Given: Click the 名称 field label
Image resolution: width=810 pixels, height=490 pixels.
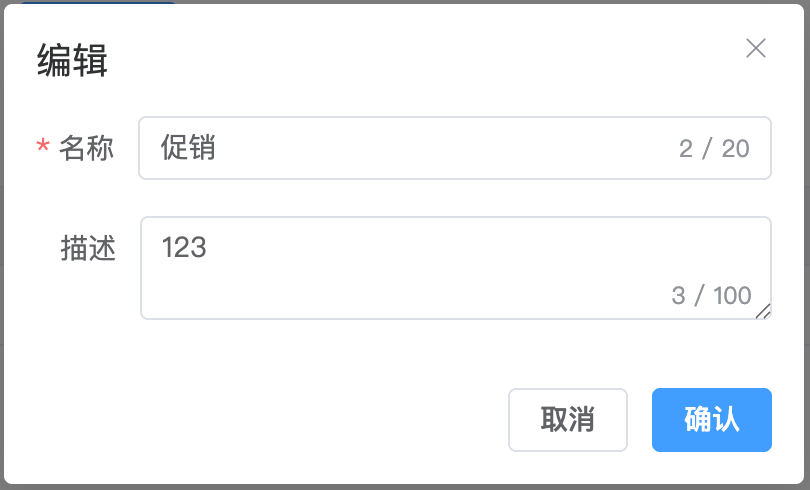Looking at the screenshot, I should 86,149.
